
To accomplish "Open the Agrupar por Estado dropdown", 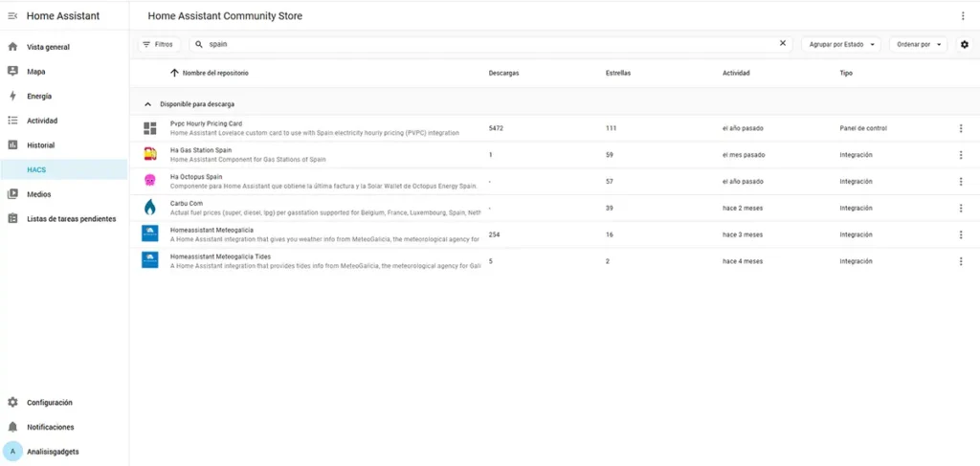I will 840,44.
